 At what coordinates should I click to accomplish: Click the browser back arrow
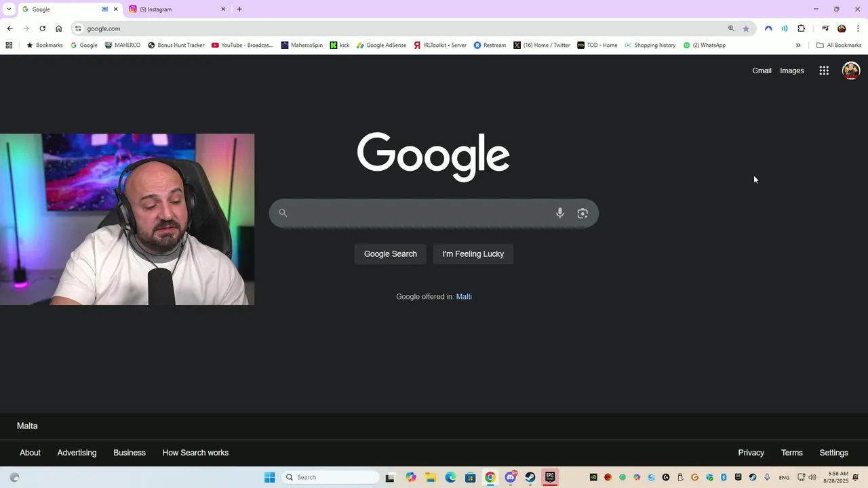click(x=9, y=28)
